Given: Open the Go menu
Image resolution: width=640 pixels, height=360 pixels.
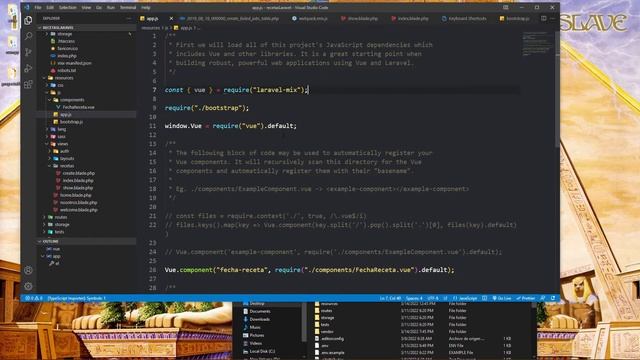Looking at the screenshot, I should click(x=99, y=7).
